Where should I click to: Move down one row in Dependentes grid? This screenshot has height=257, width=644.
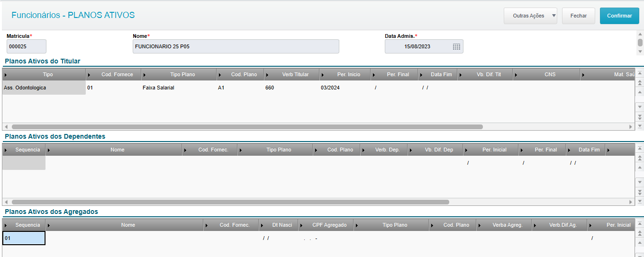(x=640, y=182)
